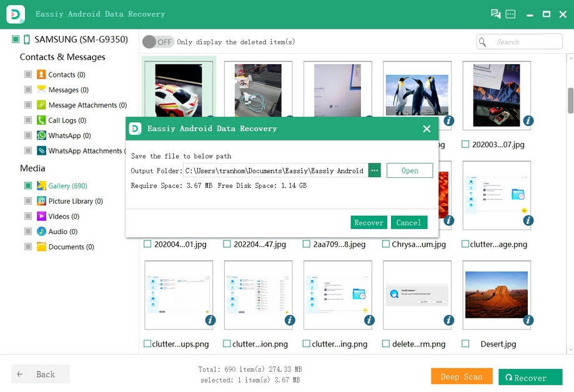The image size is (574, 392).
Task: Click the Documents folder icon
Action: 41,247
